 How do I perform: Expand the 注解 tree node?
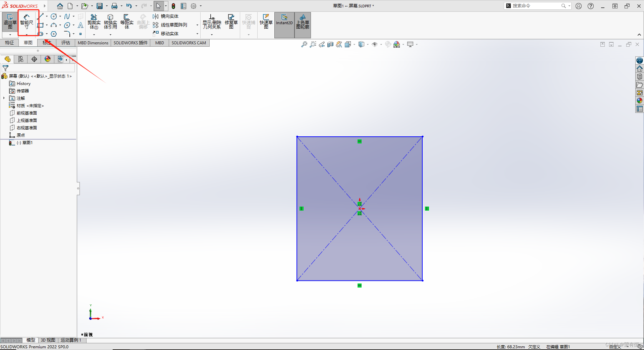(4, 98)
